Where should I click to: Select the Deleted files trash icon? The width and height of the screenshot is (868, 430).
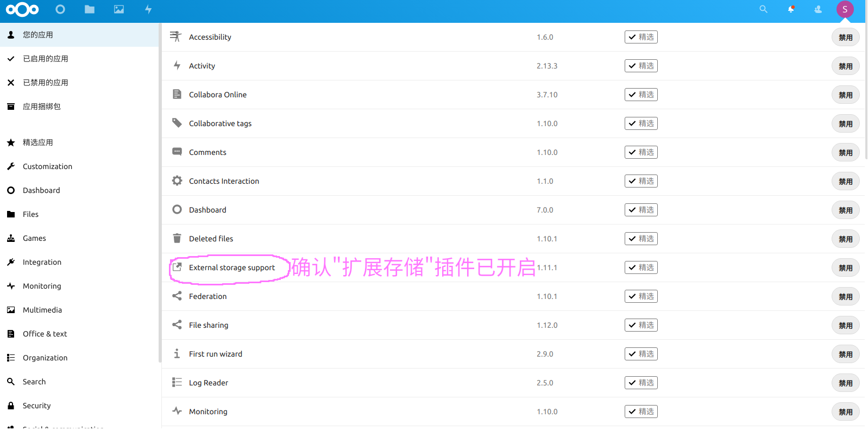tap(177, 238)
